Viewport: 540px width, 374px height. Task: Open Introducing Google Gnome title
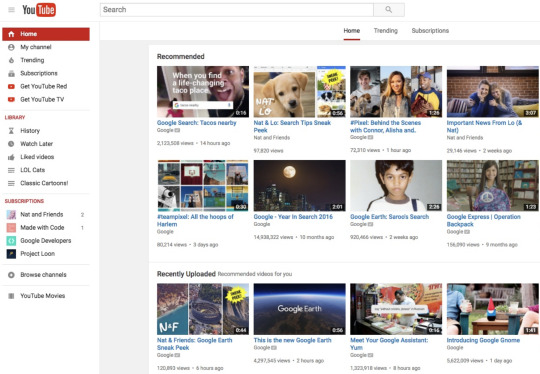point(483,340)
